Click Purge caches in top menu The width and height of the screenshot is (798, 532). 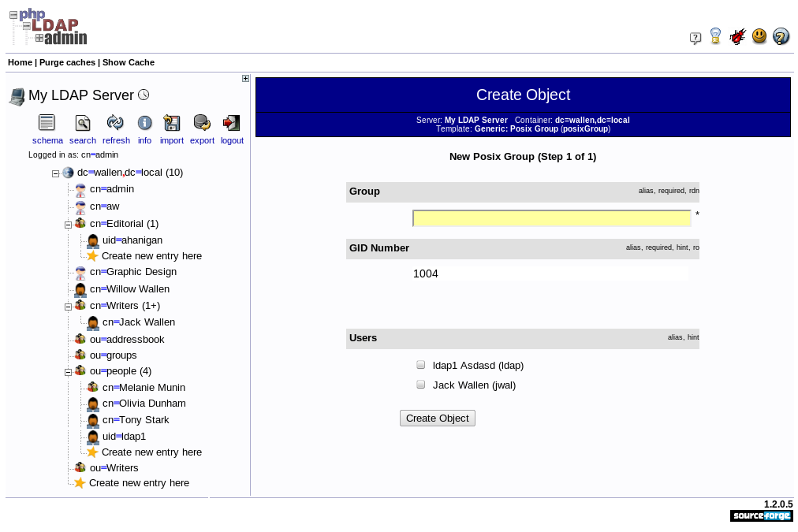67,62
